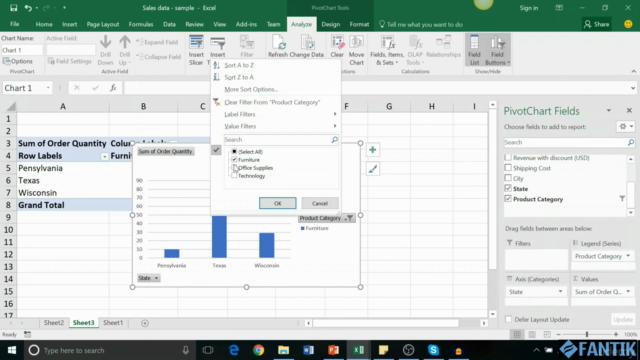The image size is (640, 360).
Task: Expand the Name Box dropdown
Action: coord(48,88)
